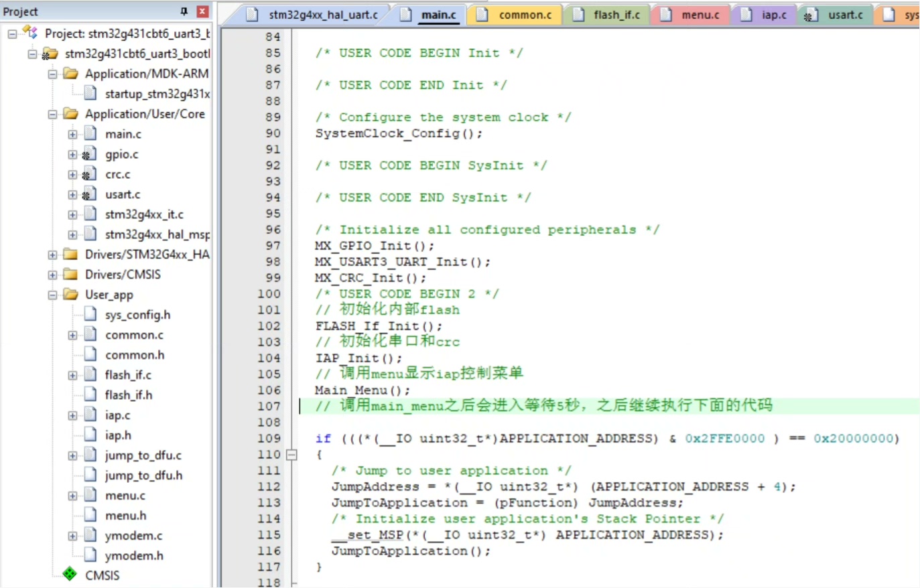920x588 pixels.
Task: Expand ymodem.c node
Action: pyautogui.click(x=72, y=536)
